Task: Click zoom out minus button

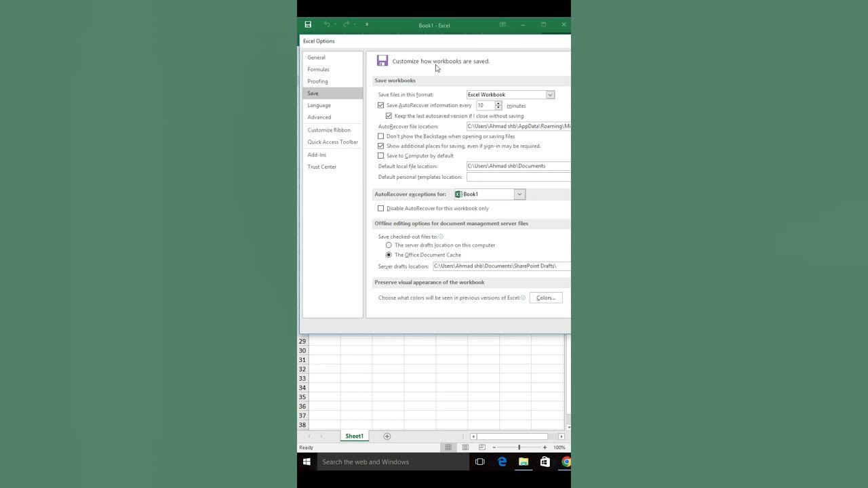Action: coord(494,447)
